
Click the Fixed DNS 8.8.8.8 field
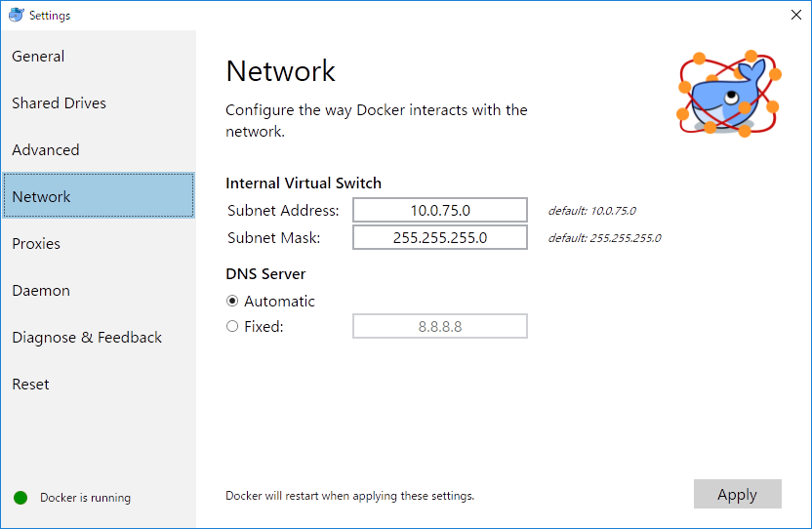(x=440, y=326)
